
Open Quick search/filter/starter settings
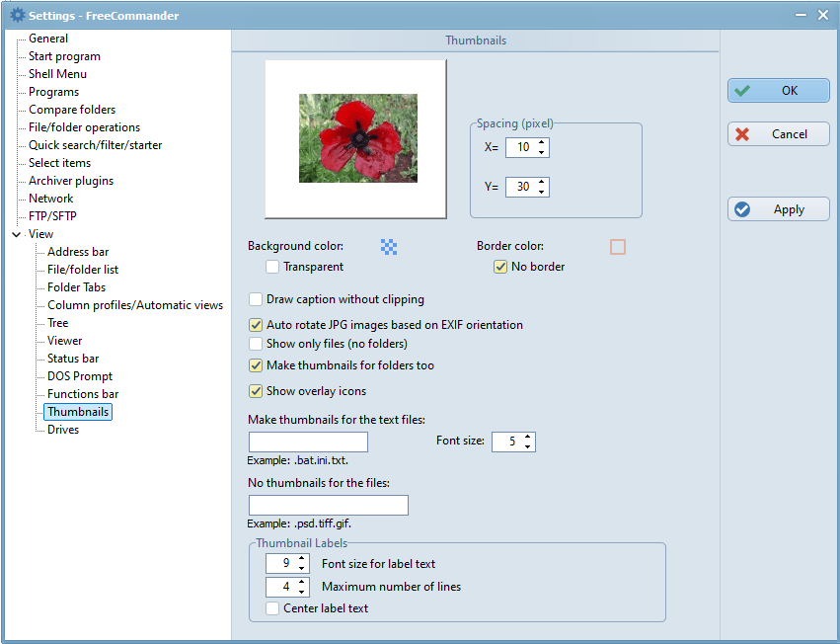coord(96,145)
